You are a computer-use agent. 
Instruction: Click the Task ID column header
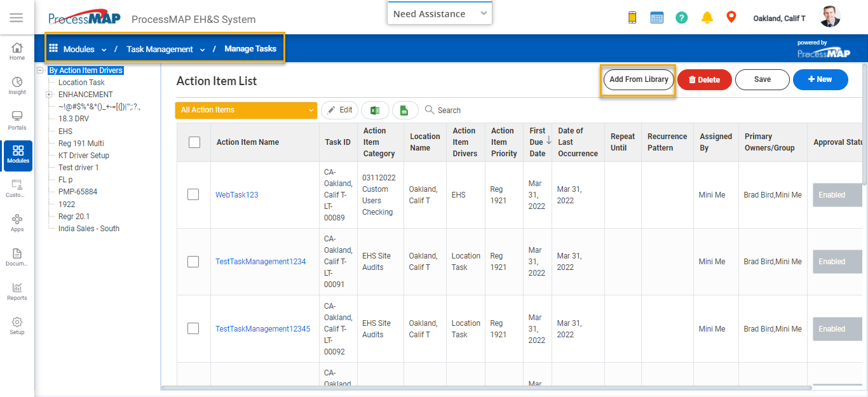coord(338,142)
